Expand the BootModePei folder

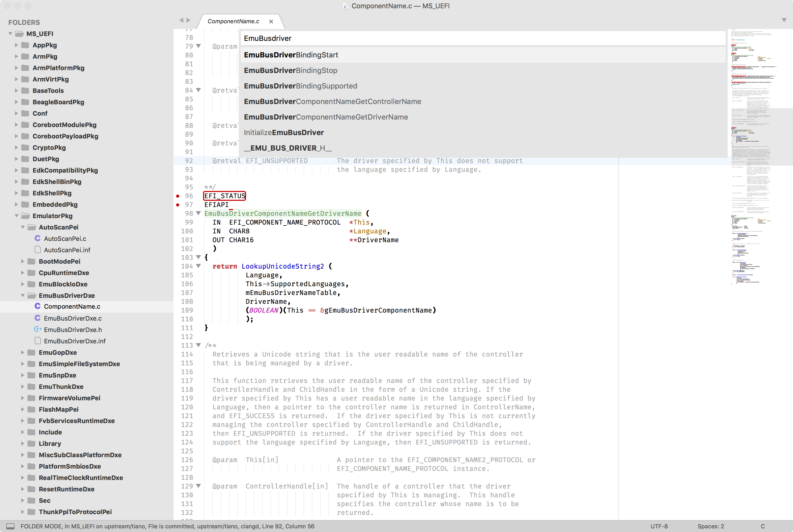pos(23,261)
